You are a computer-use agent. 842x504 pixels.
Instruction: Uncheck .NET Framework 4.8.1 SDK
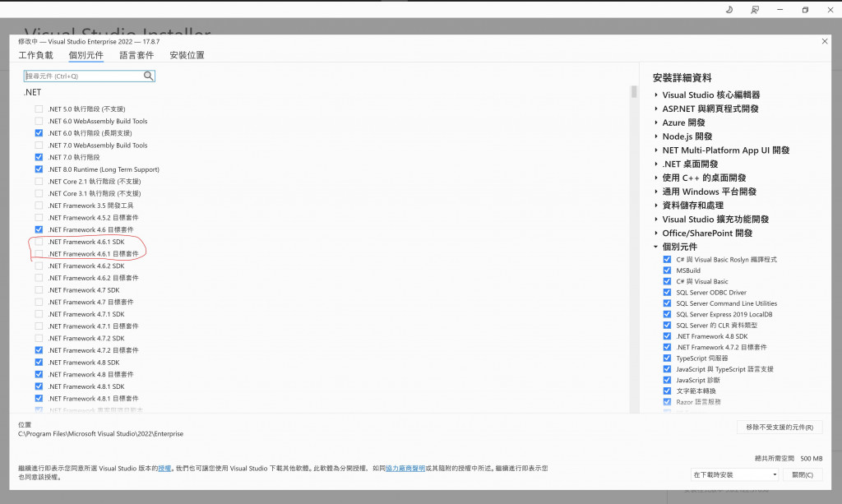coord(39,386)
